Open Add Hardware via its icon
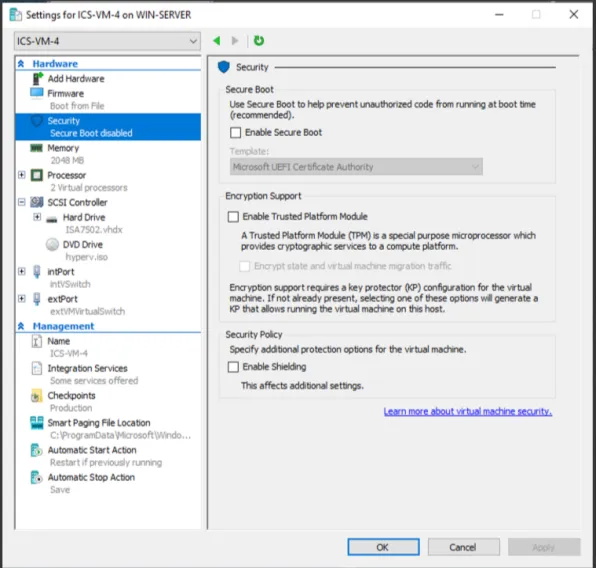Image resolution: width=596 pixels, height=568 pixels. click(x=37, y=78)
